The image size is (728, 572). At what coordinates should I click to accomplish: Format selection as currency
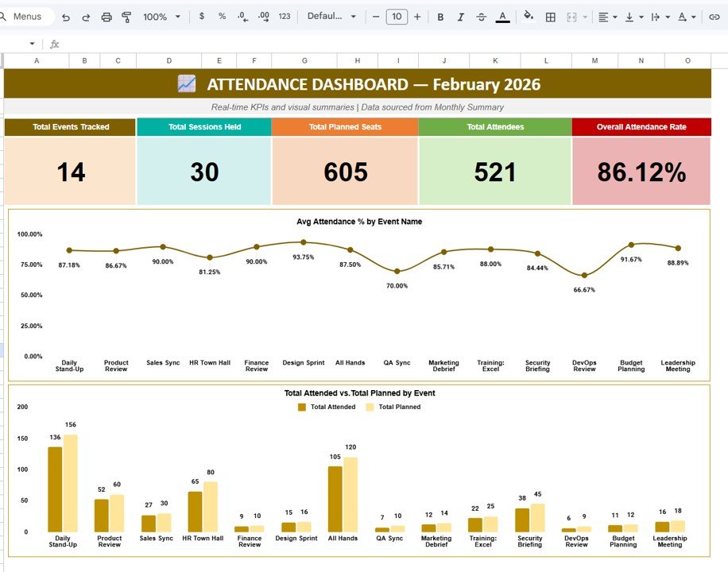203,16
